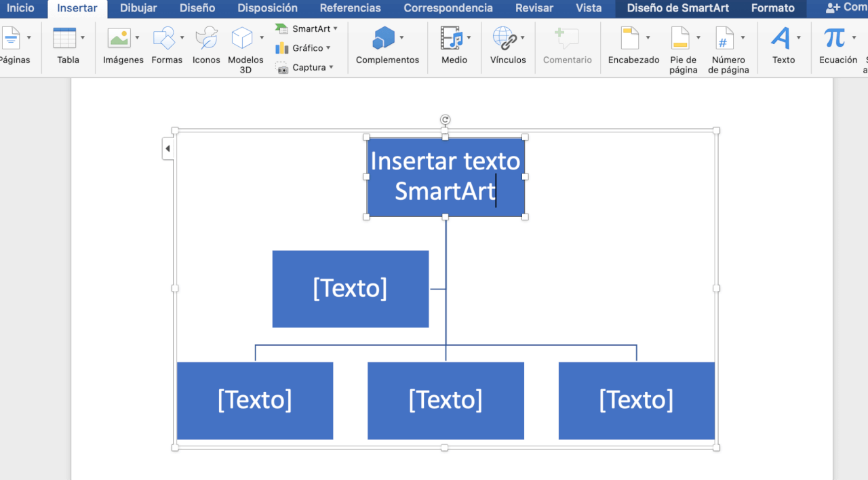Click the share person icon at top right
The width and height of the screenshot is (868, 480).
[x=833, y=7]
